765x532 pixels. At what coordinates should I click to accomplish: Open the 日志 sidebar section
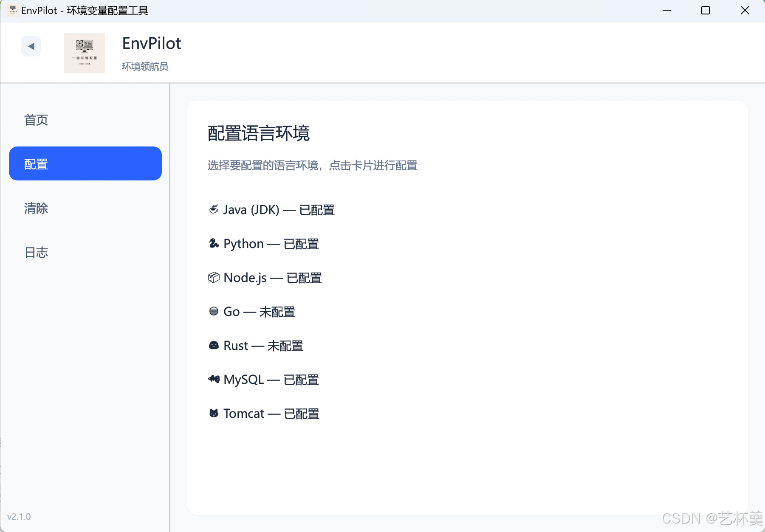pos(36,252)
